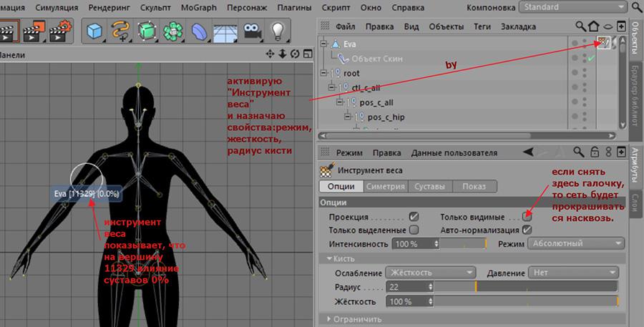644x327 pixels.
Task: Select pos_c_hip joint in tree
Action: click(386, 117)
